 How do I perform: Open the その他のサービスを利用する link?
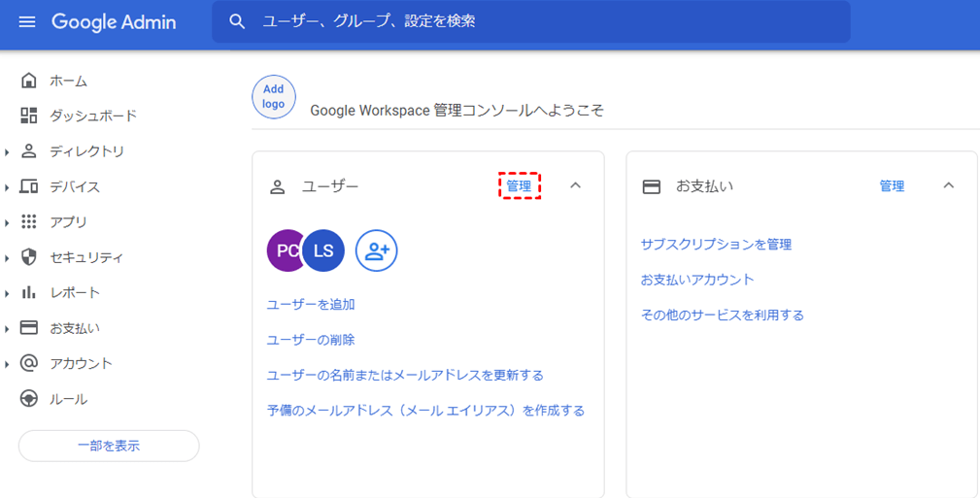tap(723, 315)
